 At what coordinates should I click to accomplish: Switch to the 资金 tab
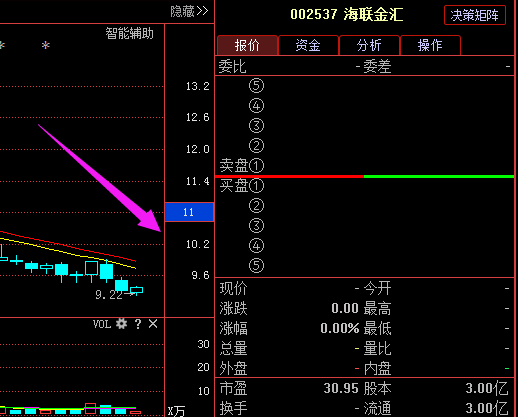click(x=308, y=45)
